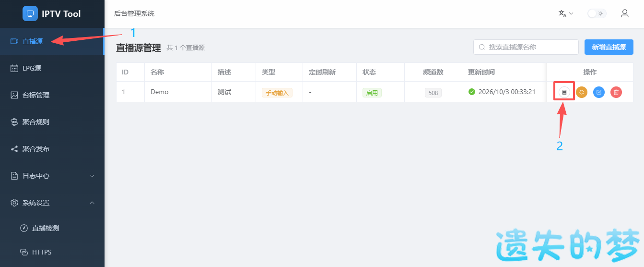This screenshot has width=644, height=267.
Task: Click the green success check icon
Action: click(x=472, y=92)
